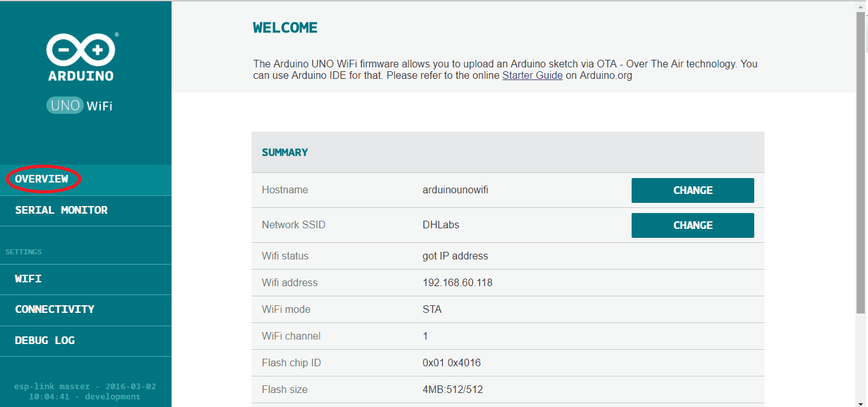
Task: Click the Wifi address 192.168.60.118
Action: 457,282
